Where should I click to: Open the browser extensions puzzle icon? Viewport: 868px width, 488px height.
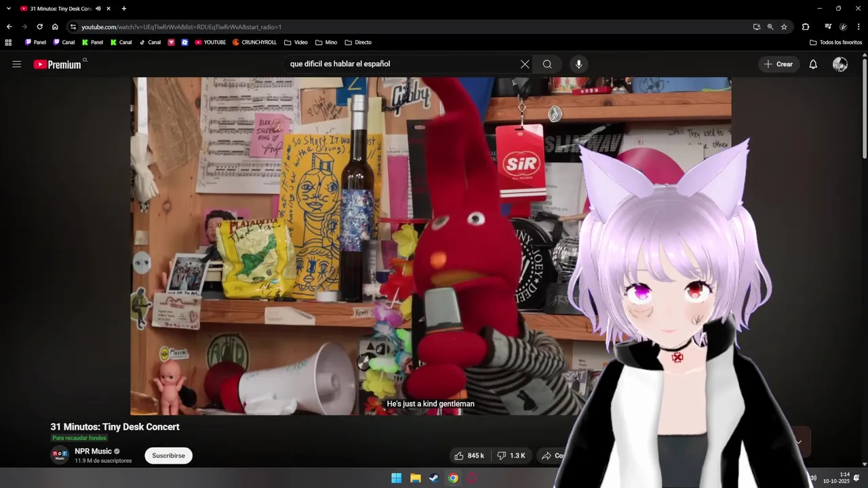[806, 27]
